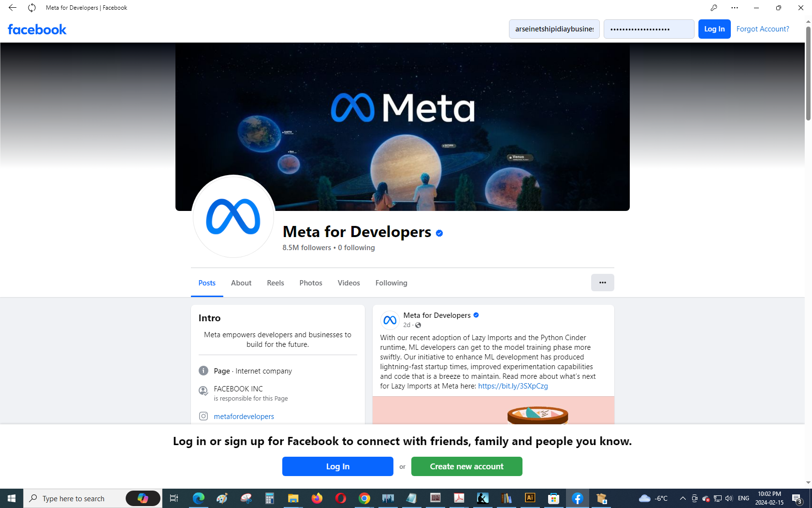Screen dimensions: 812x508
Task: Click the verified badge beside page name
Action: click(x=439, y=233)
